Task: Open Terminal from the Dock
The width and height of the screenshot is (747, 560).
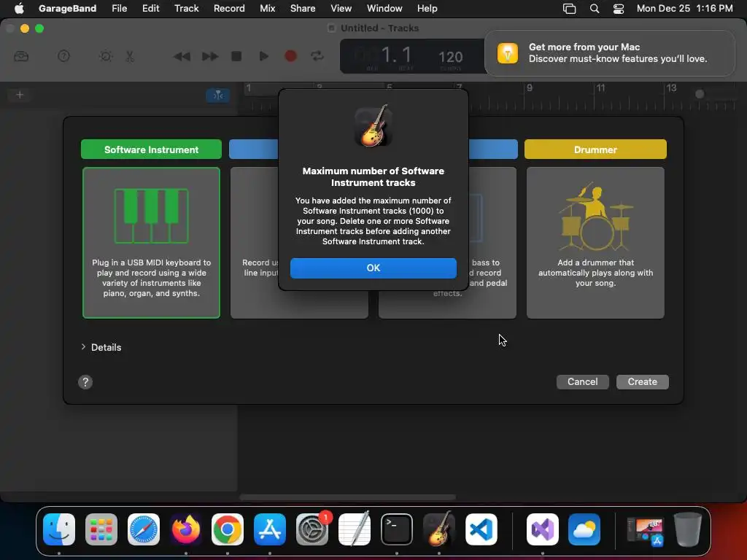Action: pyautogui.click(x=396, y=529)
